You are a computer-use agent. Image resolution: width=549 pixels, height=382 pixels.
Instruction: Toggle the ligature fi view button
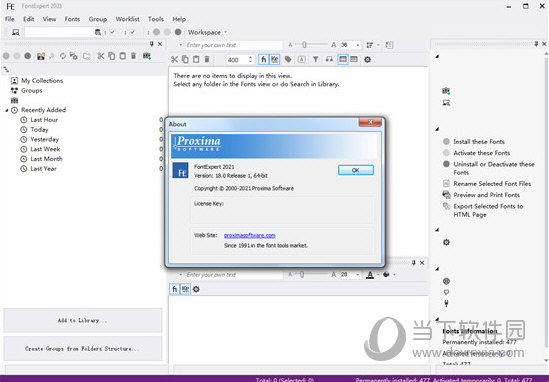(263, 60)
